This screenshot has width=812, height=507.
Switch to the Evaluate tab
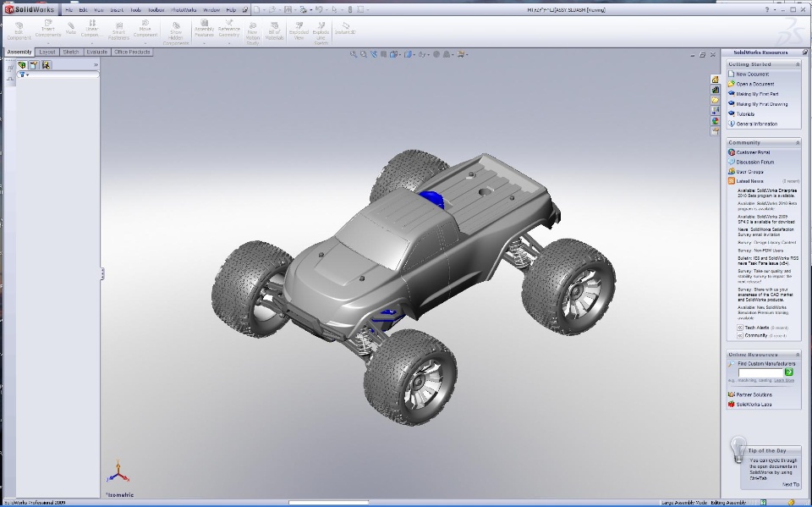pyautogui.click(x=96, y=52)
